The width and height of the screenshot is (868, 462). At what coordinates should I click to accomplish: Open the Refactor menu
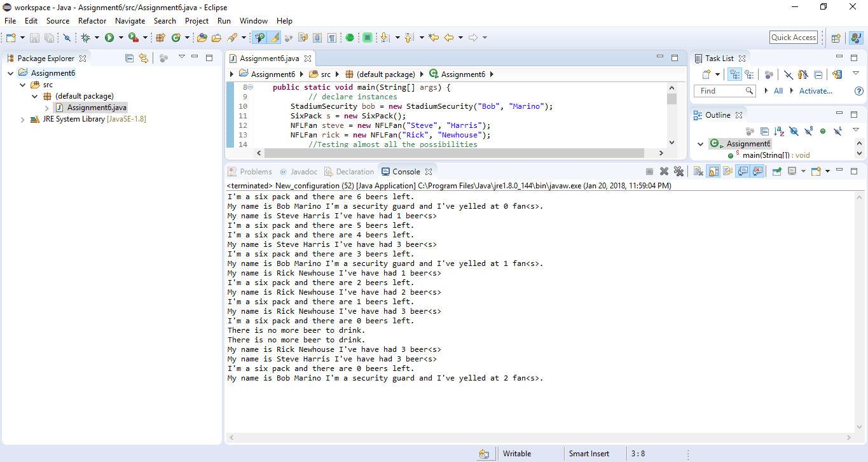92,21
